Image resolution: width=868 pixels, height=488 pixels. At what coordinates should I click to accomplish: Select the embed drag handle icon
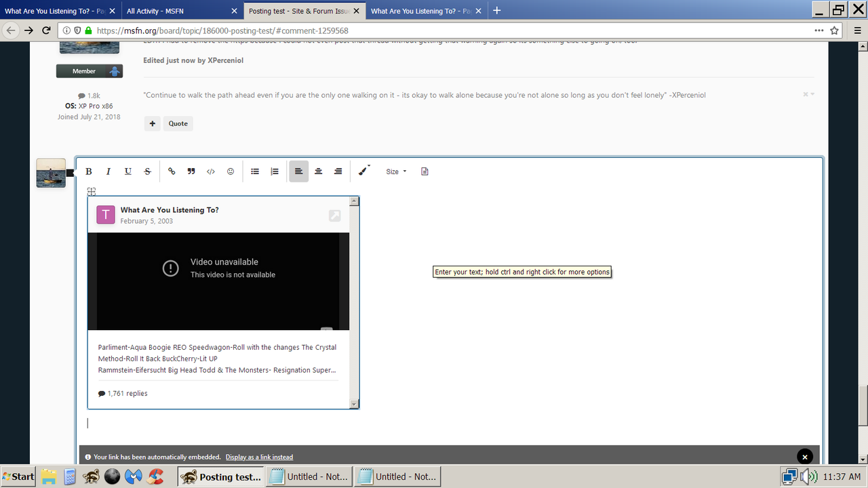(92, 192)
